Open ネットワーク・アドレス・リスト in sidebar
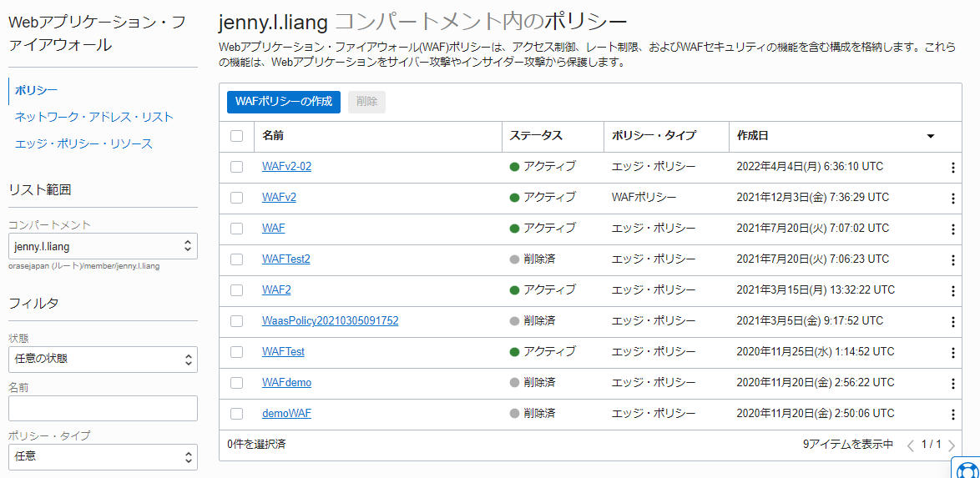Viewport: 980px width, 478px height. coord(94,117)
